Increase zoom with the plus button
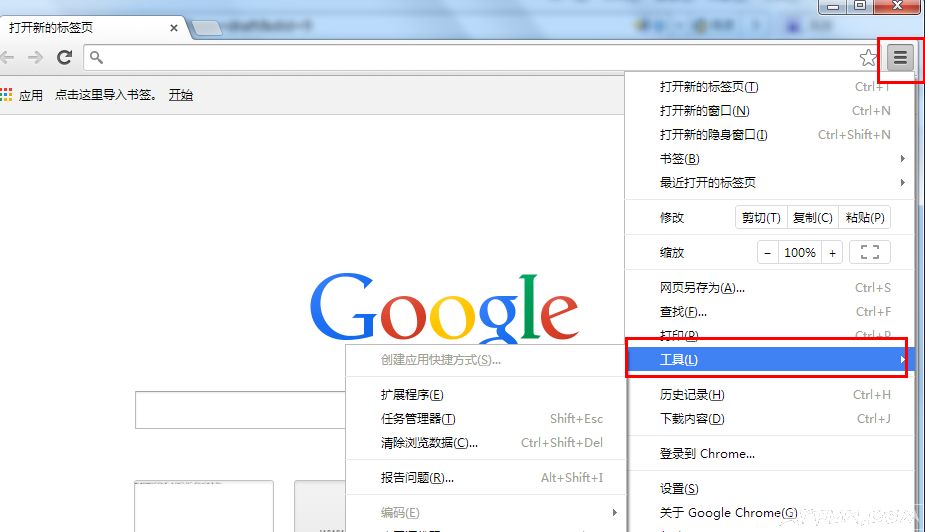Screen dimensions: 925x532 click(832, 253)
